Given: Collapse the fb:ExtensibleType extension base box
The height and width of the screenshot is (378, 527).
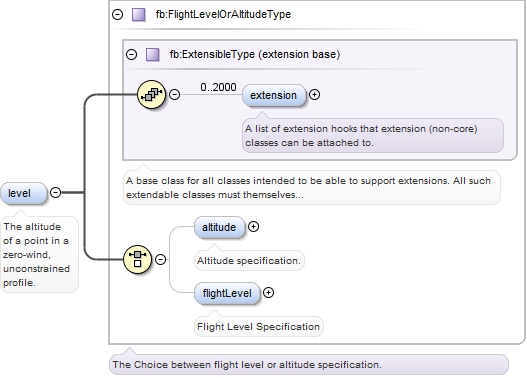Looking at the screenshot, I should coord(131,54).
